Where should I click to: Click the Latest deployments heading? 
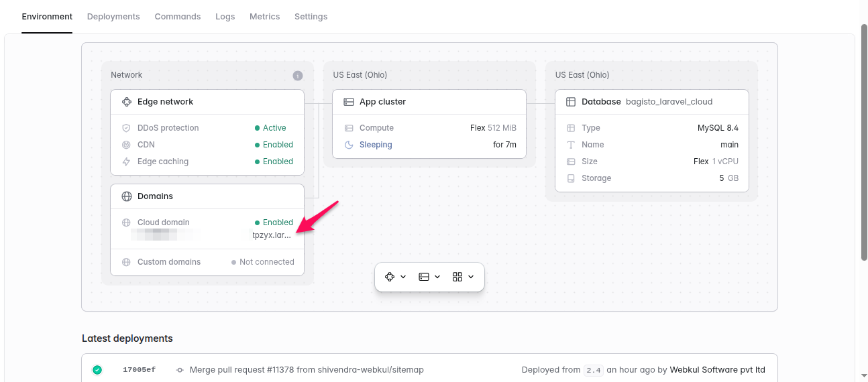pyautogui.click(x=127, y=338)
